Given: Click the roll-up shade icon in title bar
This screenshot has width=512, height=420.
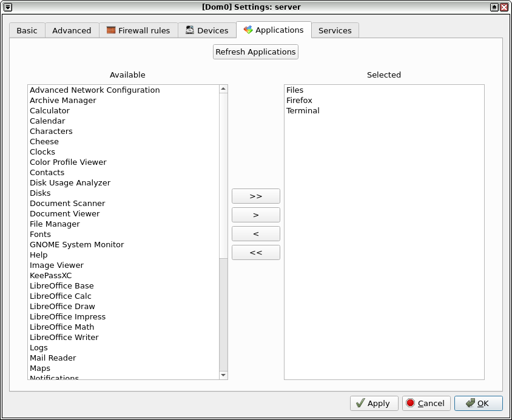Looking at the screenshot, I should [x=495, y=7].
